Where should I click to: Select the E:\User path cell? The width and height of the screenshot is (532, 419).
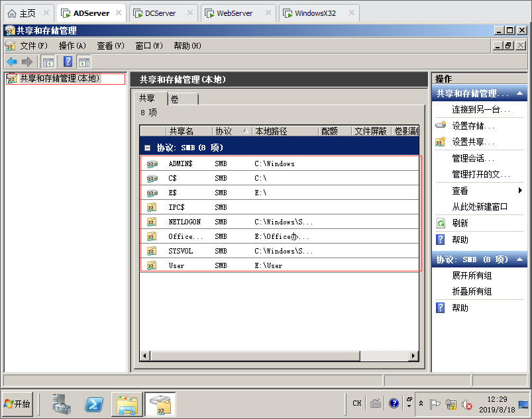coord(268,266)
